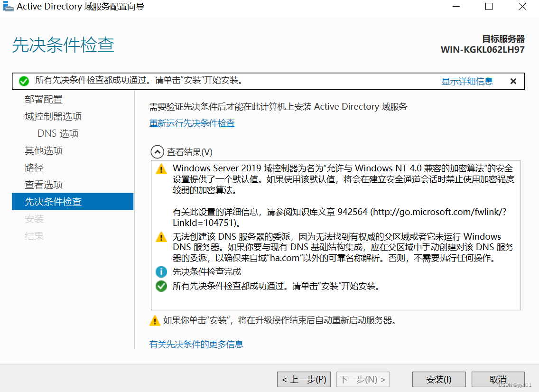Maximize the wizard window
Image resolution: width=539 pixels, height=392 pixels.
tap(489, 7)
